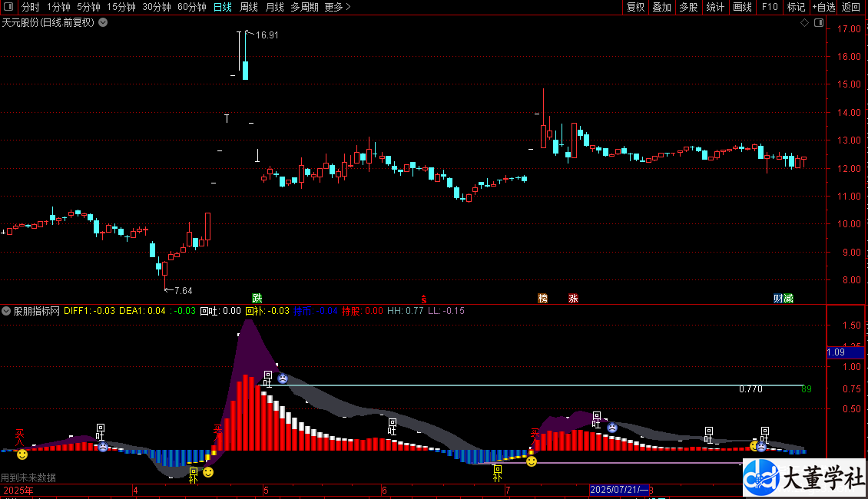
Task: Open the F10 company info
Action: (769, 7)
